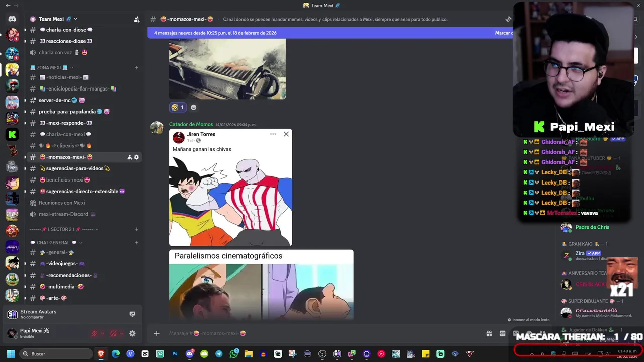Open headphone output options dropdown

(121, 333)
